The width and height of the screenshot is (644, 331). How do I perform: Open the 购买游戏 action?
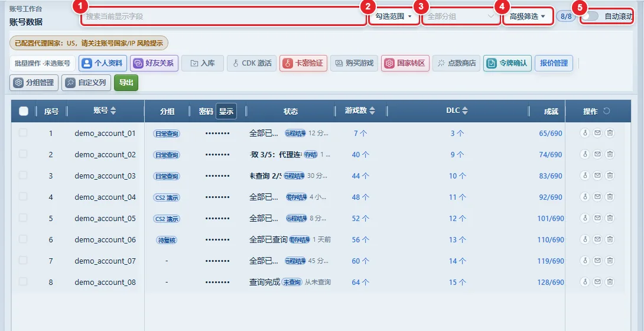tap(354, 63)
